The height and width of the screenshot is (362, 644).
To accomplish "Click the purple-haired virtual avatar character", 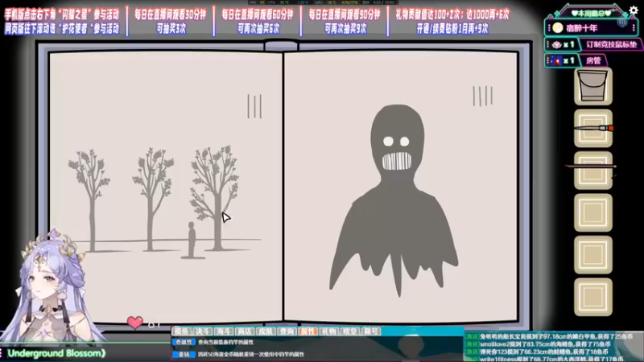I will [x=49, y=287].
